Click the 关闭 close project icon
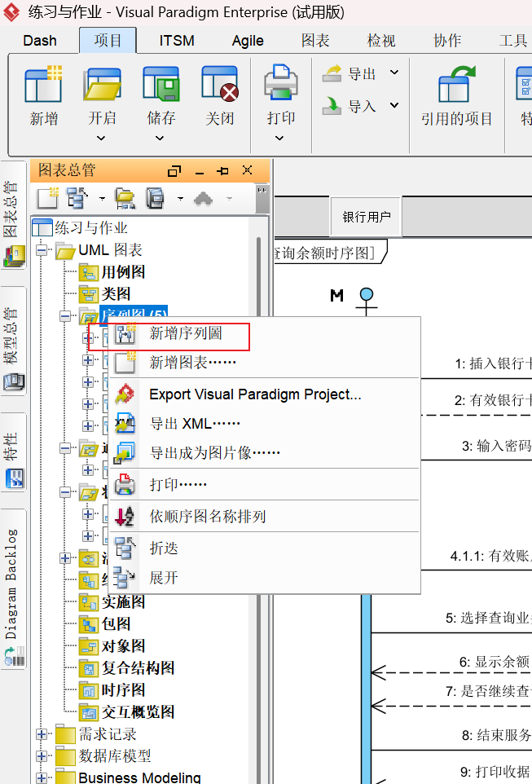Screen dimensions: 532x784 coord(219,83)
